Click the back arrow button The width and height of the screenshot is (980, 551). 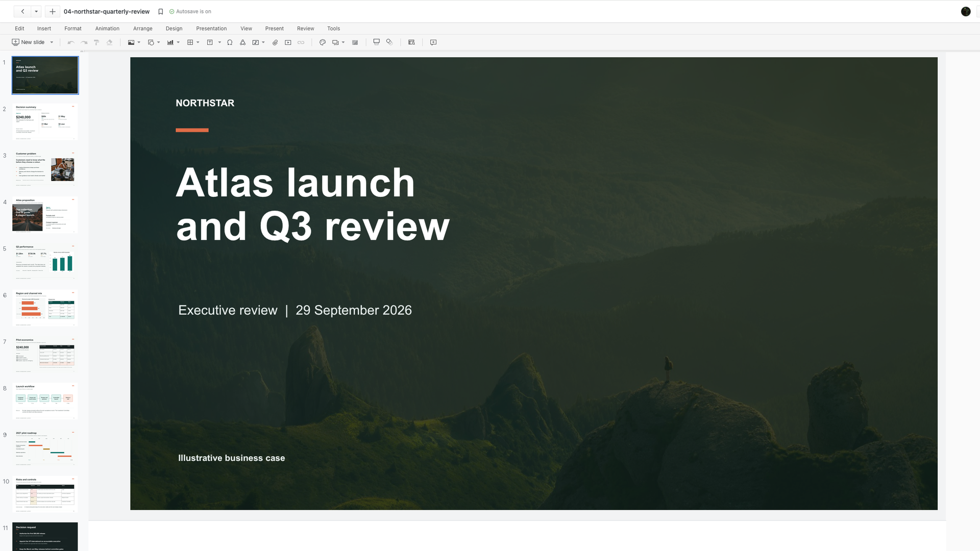click(22, 11)
